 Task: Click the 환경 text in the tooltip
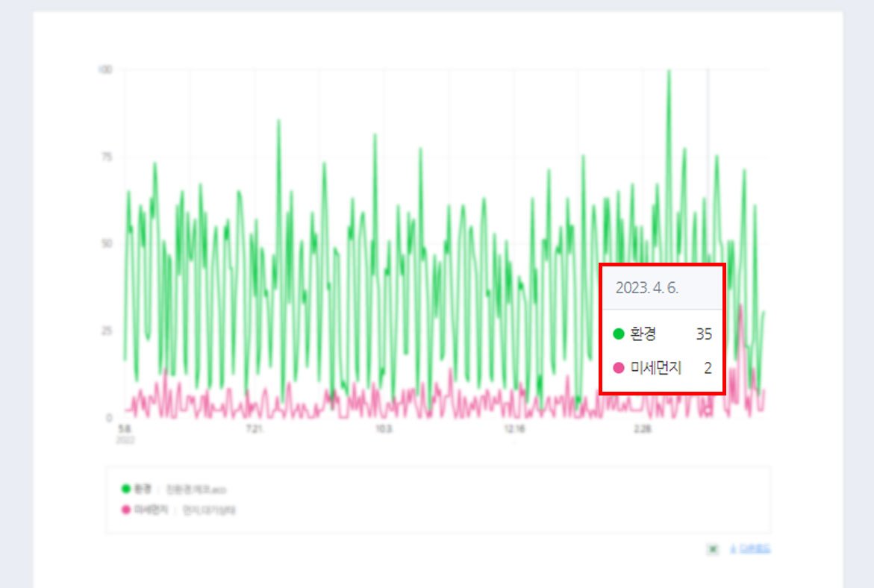tap(643, 334)
